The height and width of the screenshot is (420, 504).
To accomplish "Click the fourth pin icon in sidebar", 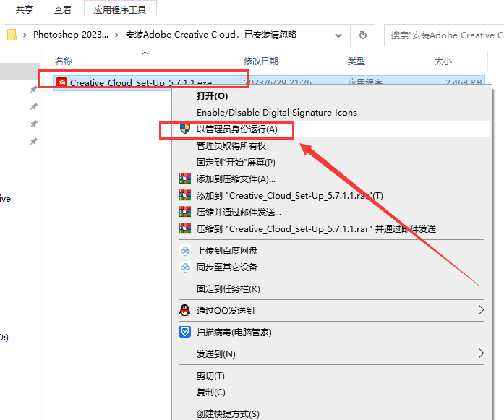I will 33,141.
